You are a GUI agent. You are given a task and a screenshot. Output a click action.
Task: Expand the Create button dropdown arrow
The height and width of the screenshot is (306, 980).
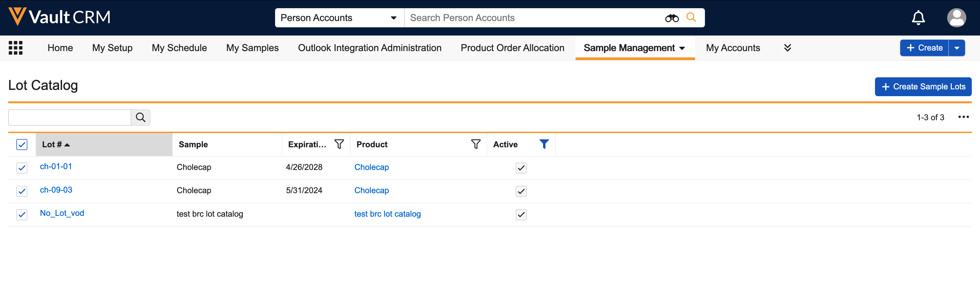956,48
